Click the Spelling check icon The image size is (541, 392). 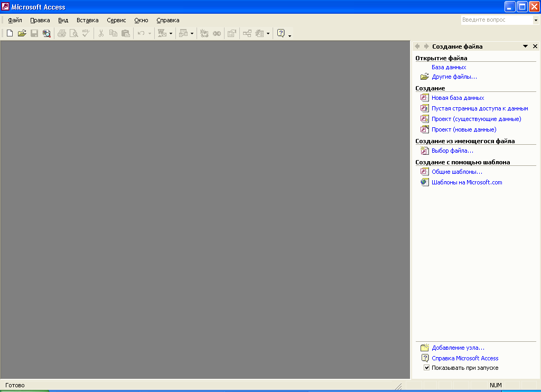click(x=86, y=33)
